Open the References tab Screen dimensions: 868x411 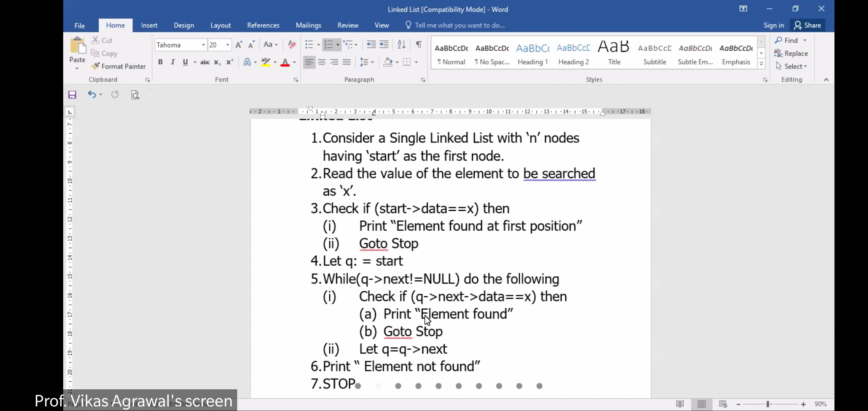(x=263, y=25)
